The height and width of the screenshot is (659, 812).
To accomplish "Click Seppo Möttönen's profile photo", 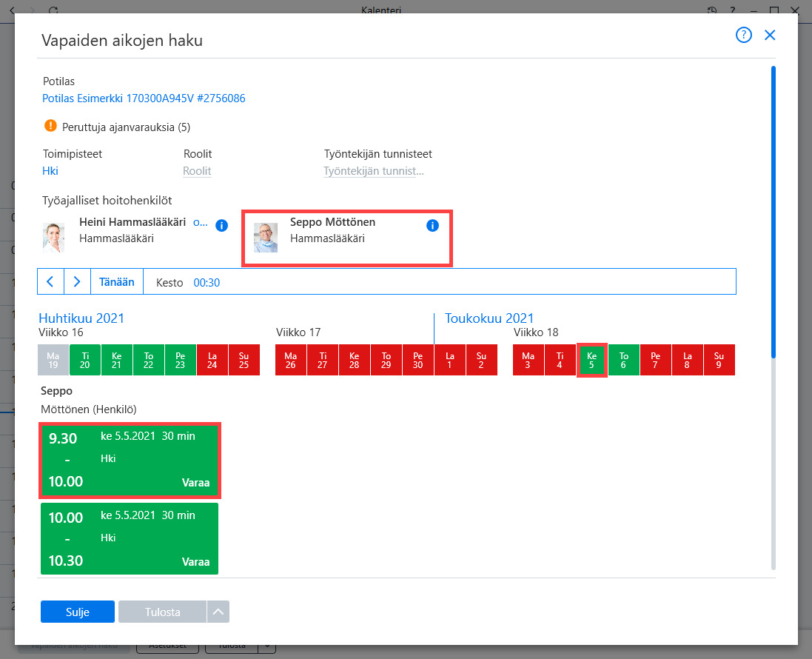I will tap(266, 238).
